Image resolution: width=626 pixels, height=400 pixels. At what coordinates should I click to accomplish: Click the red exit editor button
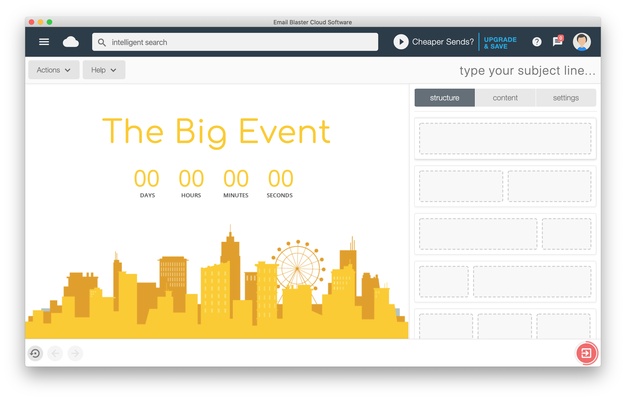click(586, 353)
